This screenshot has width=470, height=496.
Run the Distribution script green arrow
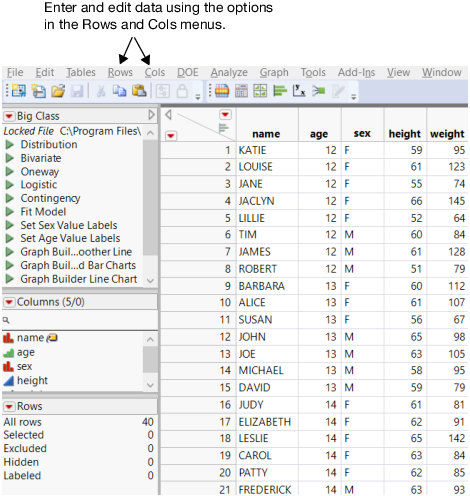point(10,145)
